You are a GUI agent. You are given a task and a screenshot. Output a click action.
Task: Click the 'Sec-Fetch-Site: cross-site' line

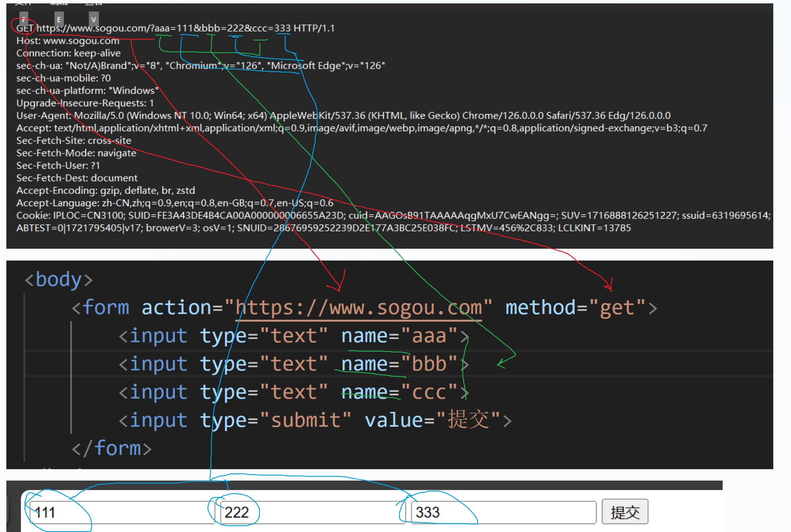click(x=74, y=140)
